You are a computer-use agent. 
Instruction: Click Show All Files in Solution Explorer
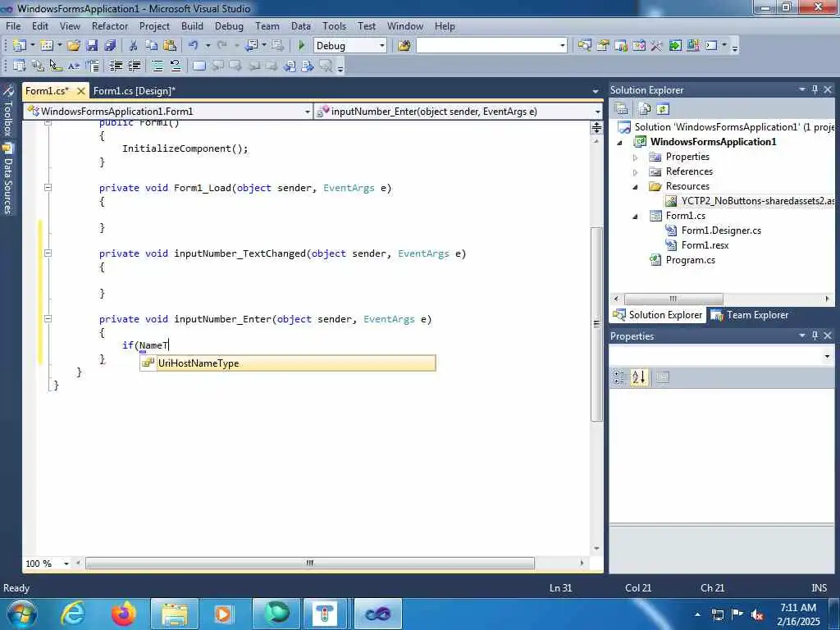tap(644, 109)
